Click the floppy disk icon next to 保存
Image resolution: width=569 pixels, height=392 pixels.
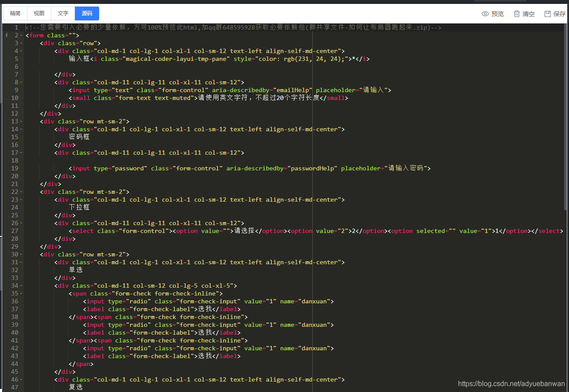point(548,14)
